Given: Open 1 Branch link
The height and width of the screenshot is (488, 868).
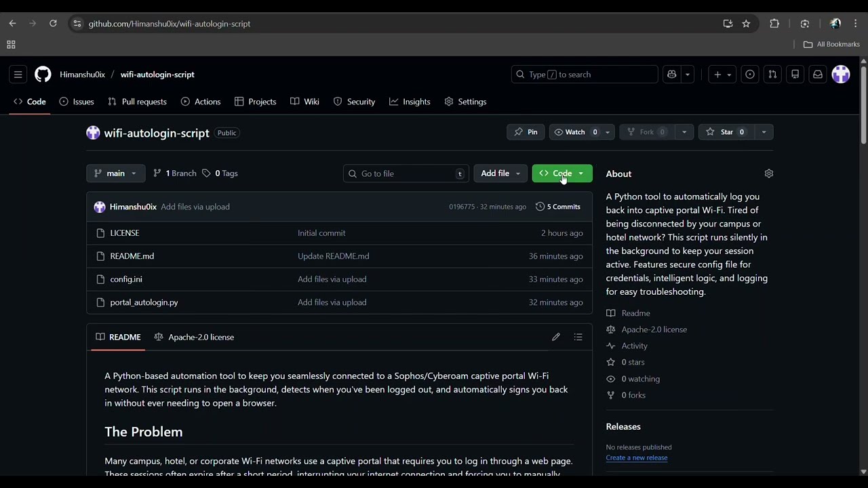Looking at the screenshot, I should [x=175, y=174].
